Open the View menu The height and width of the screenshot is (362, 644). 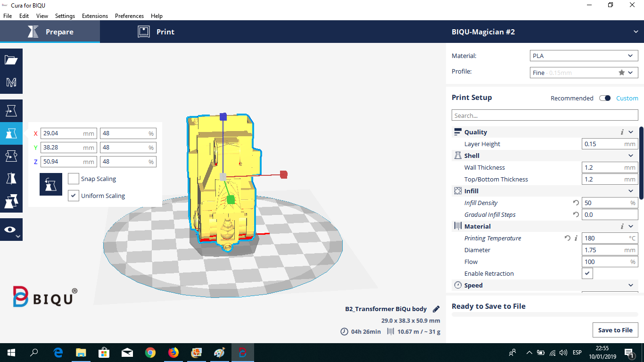pyautogui.click(x=42, y=16)
